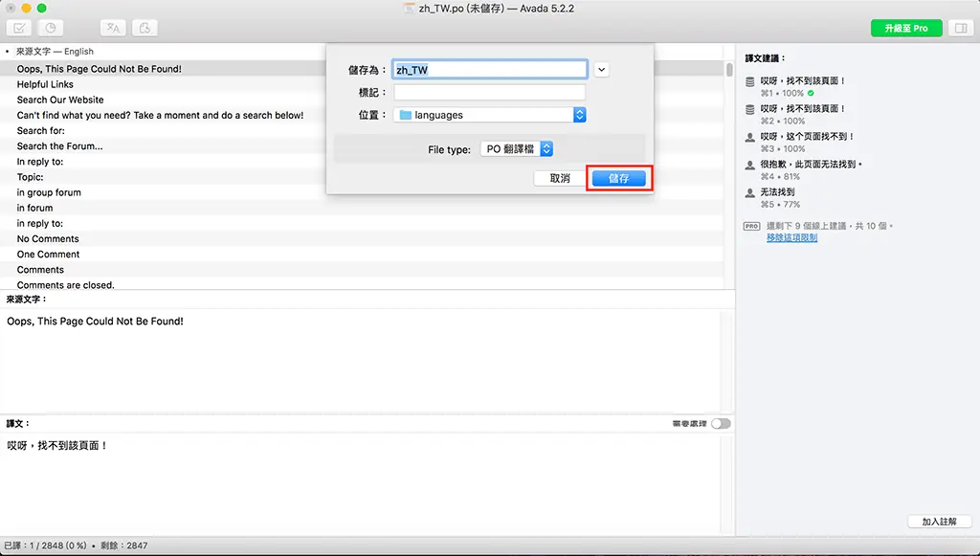Viewport: 980px width, 556px height.
Task: Select the Search the Forum... row
Action: click(x=362, y=146)
